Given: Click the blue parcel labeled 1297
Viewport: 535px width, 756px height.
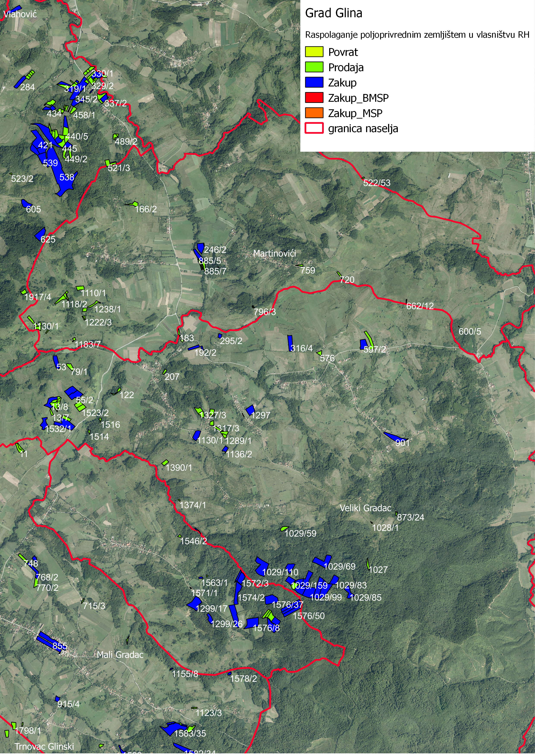Looking at the screenshot, I should (250, 410).
